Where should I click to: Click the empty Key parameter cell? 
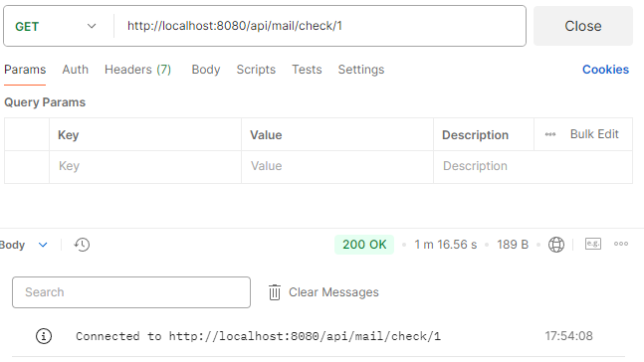tap(145, 166)
